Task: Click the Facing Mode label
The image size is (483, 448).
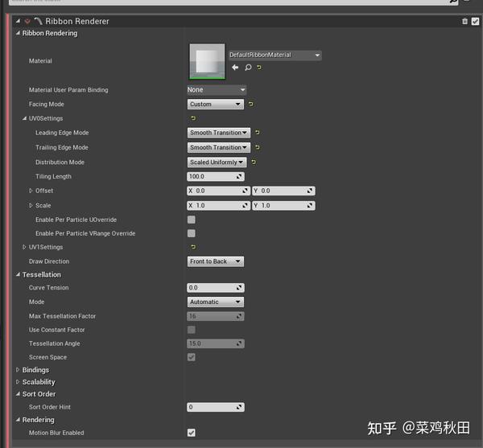Action: (x=47, y=105)
